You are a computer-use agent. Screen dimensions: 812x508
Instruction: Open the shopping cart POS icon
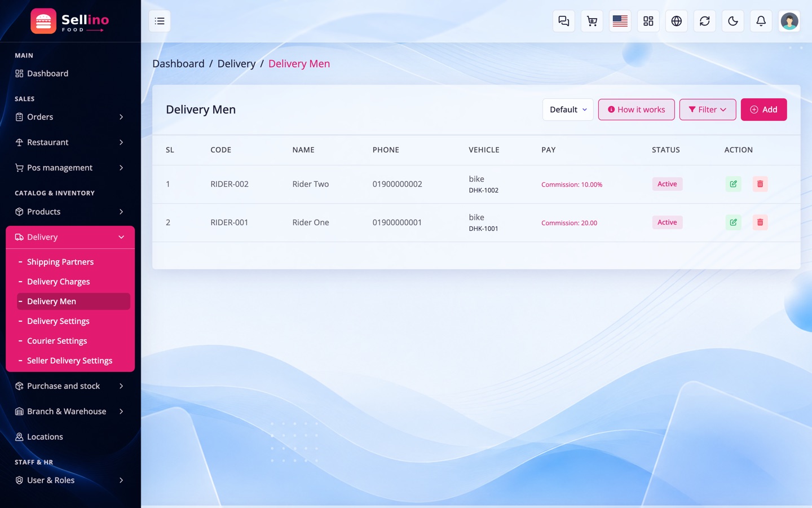(x=592, y=21)
